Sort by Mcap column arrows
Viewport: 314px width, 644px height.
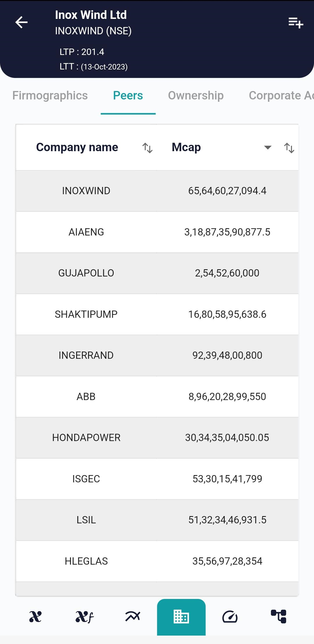289,148
